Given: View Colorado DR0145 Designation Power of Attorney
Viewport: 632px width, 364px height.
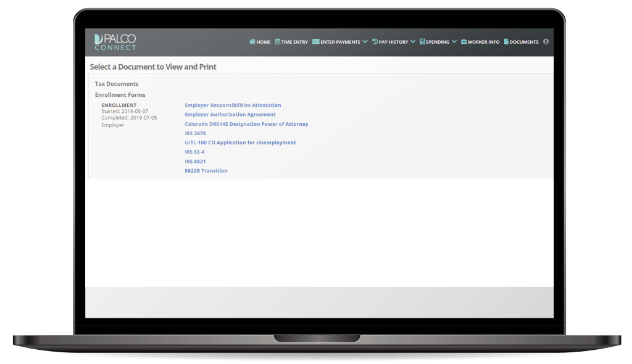Looking at the screenshot, I should click(x=246, y=124).
